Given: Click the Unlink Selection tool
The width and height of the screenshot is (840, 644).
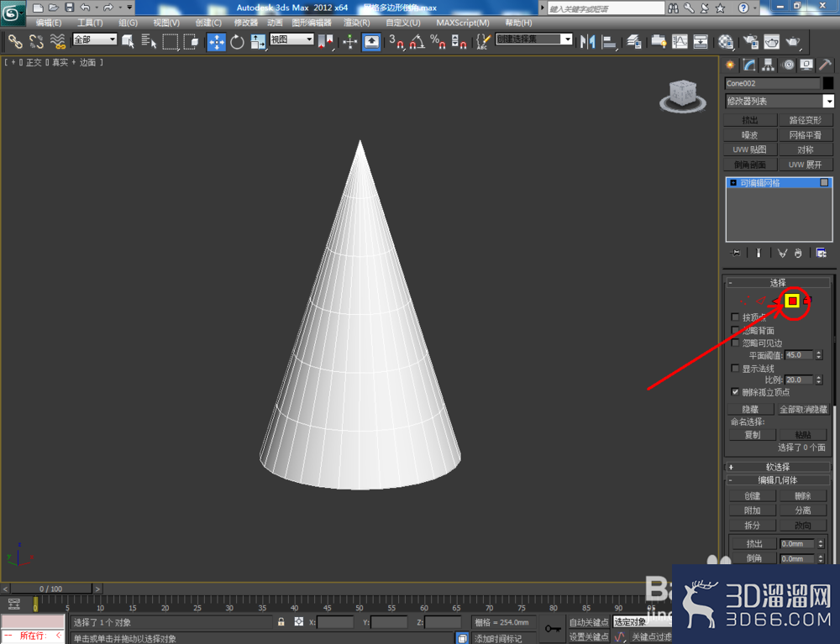Looking at the screenshot, I should (x=36, y=41).
